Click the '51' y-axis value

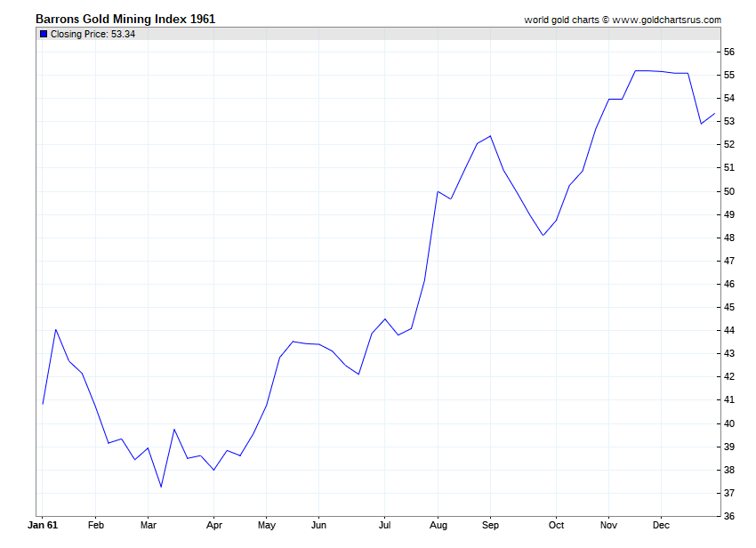click(x=729, y=167)
